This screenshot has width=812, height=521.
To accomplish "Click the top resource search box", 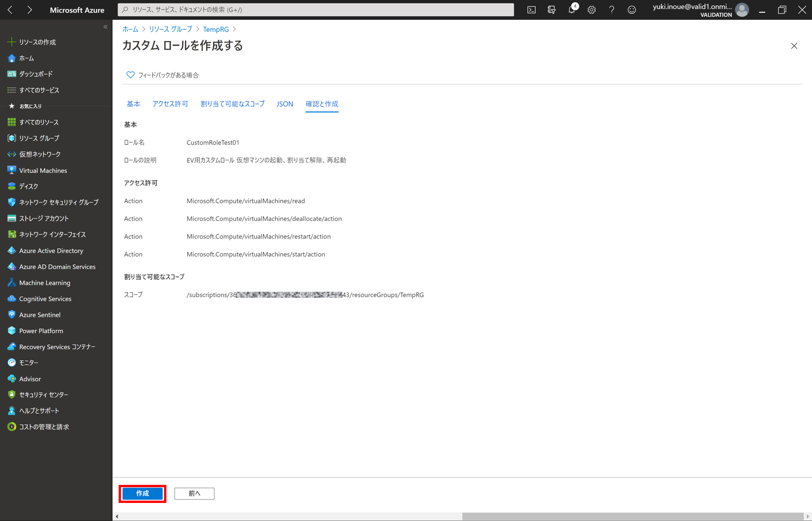I will [316, 10].
